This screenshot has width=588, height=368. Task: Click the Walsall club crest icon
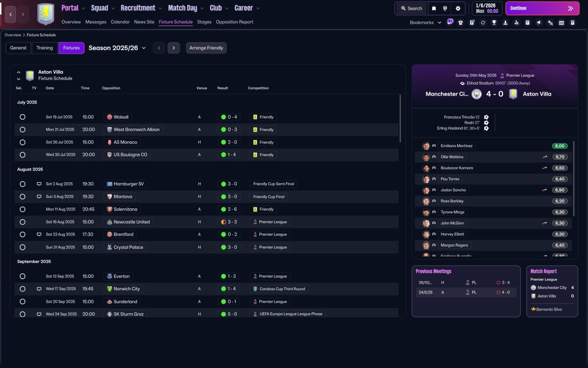click(109, 117)
